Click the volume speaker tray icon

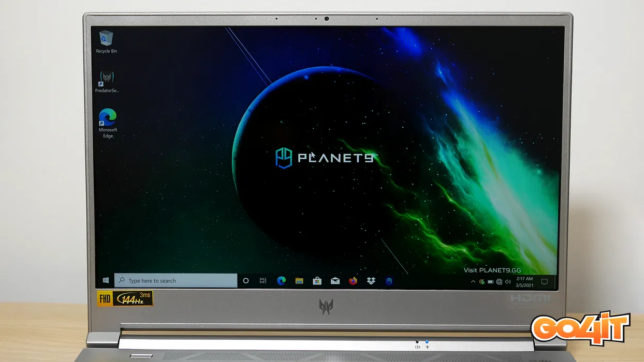coord(508,282)
